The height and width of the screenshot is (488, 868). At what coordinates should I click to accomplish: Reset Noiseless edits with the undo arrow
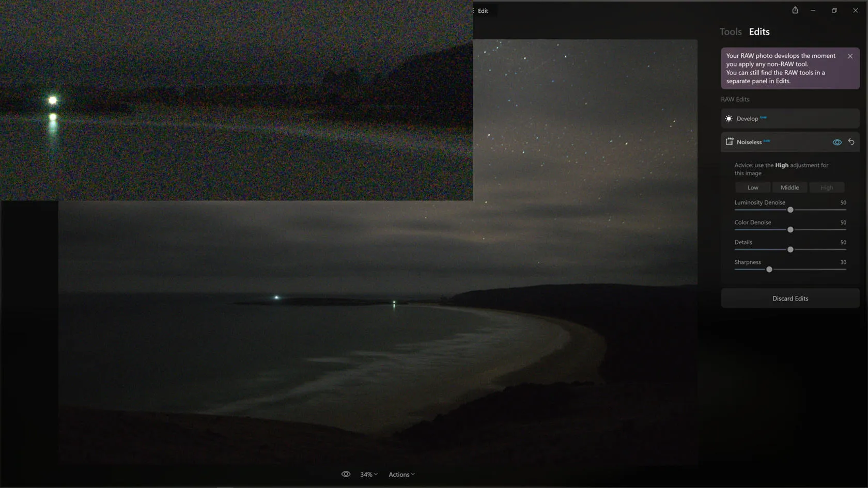(x=851, y=142)
